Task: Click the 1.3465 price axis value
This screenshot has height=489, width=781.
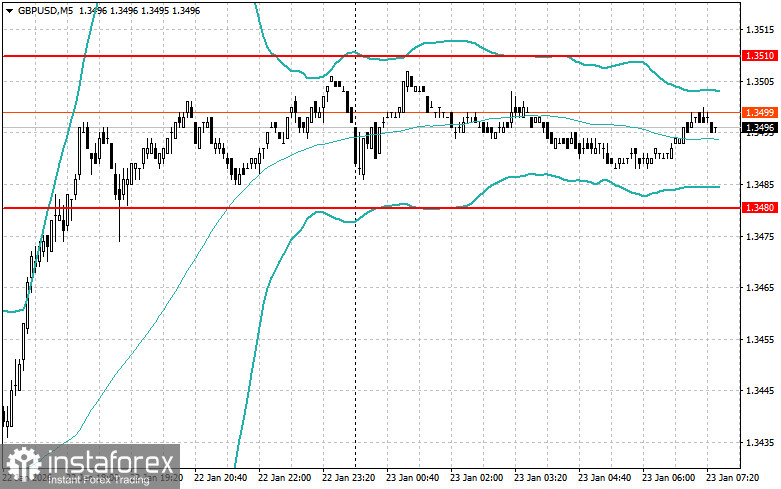Action: (x=760, y=288)
